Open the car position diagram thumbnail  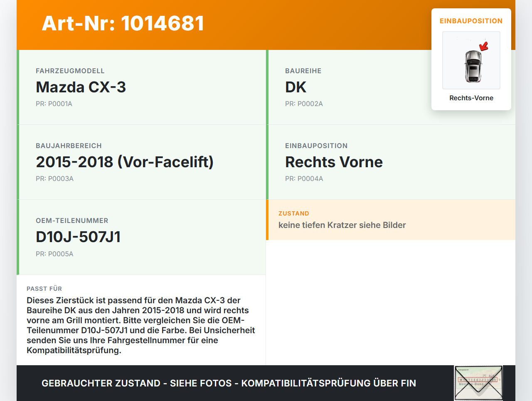pos(471,60)
